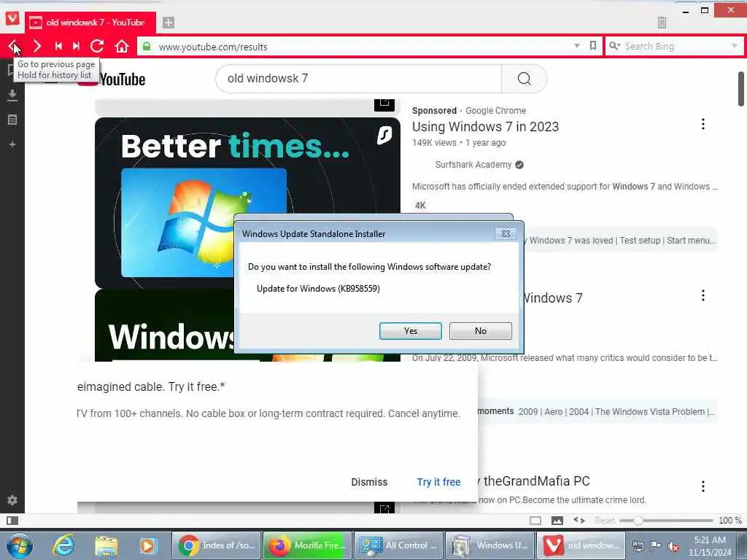Click the YouTube search magnifier button

[x=524, y=79]
